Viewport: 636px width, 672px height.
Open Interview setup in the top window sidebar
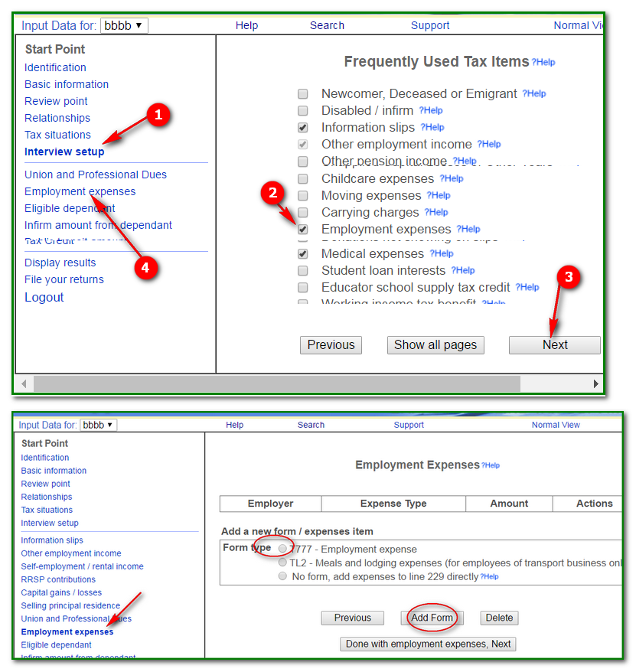[x=64, y=152]
